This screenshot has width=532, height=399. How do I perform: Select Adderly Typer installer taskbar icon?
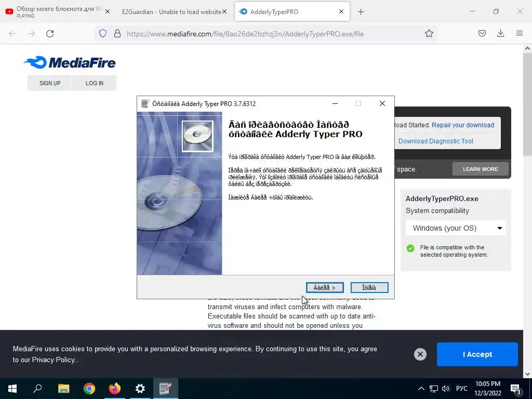click(166, 389)
